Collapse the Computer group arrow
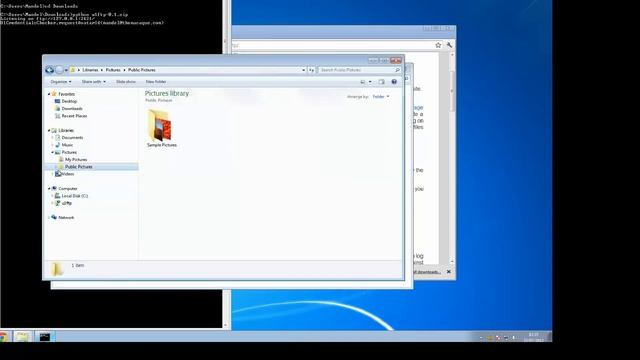640x360 pixels. [x=49, y=189]
